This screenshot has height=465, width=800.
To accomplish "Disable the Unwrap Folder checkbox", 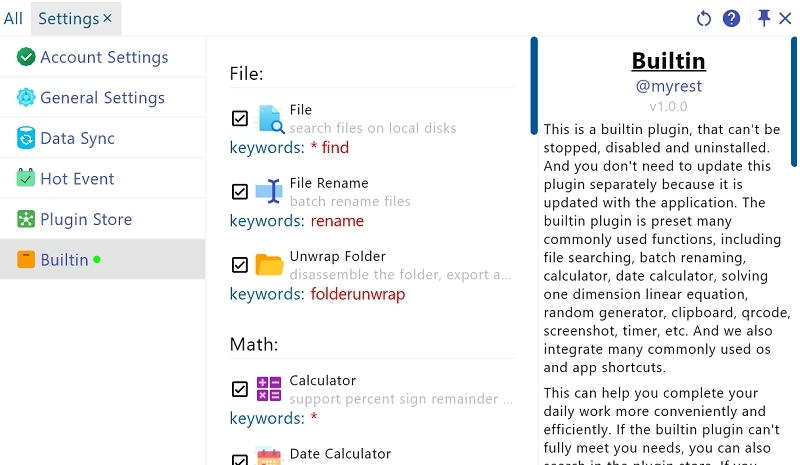I will pyautogui.click(x=240, y=265).
